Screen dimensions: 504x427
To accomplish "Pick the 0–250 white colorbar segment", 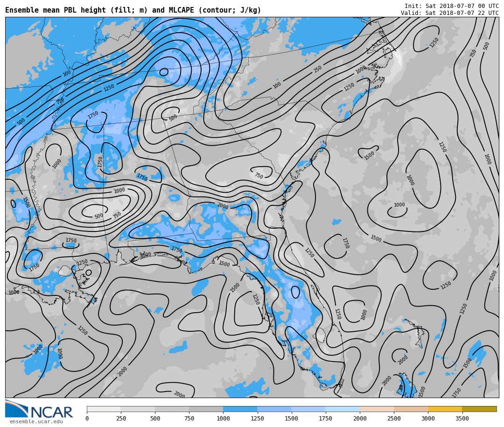I will [x=104, y=409].
